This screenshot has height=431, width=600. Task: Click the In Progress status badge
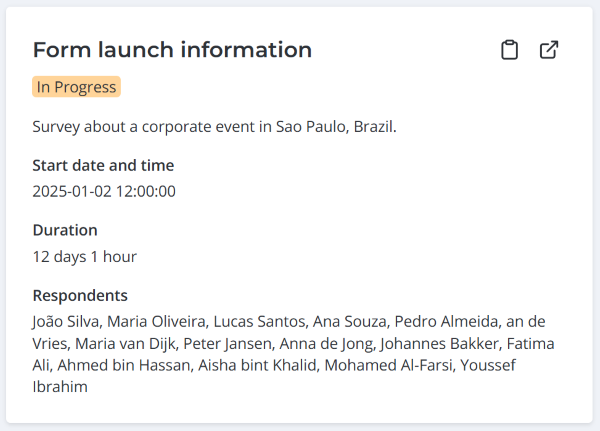coord(76,87)
